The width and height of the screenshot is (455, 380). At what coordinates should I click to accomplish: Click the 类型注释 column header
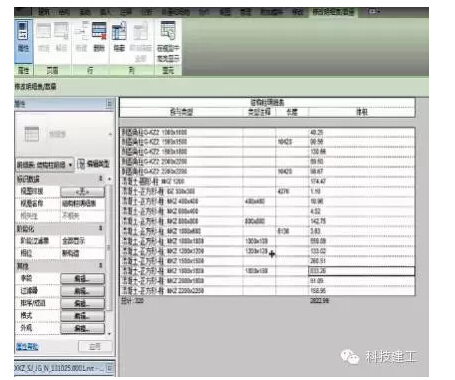coord(259,112)
